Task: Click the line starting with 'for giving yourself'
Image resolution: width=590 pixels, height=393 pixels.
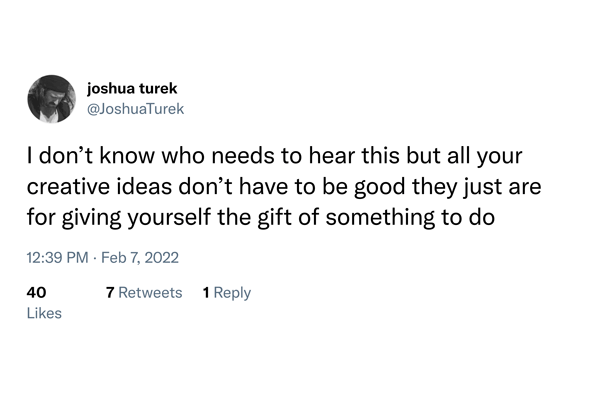Action: [x=260, y=218]
